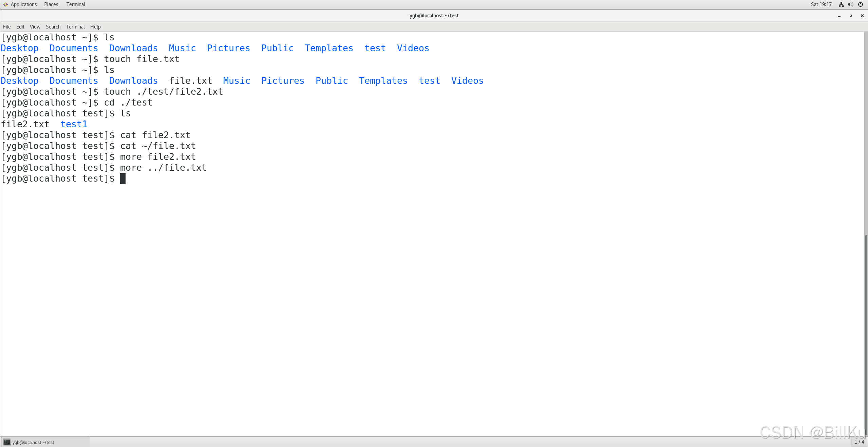Screen dimensions: 868x447
Task: Open the Applications menu in top bar
Action: tap(23, 4)
